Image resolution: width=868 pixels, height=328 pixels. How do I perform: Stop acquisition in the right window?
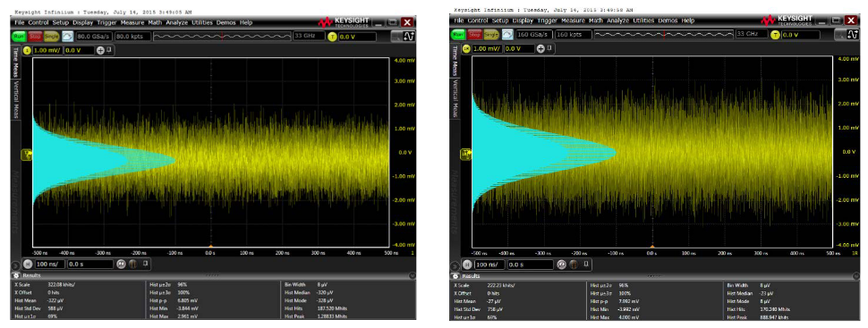pyautogui.click(x=475, y=34)
